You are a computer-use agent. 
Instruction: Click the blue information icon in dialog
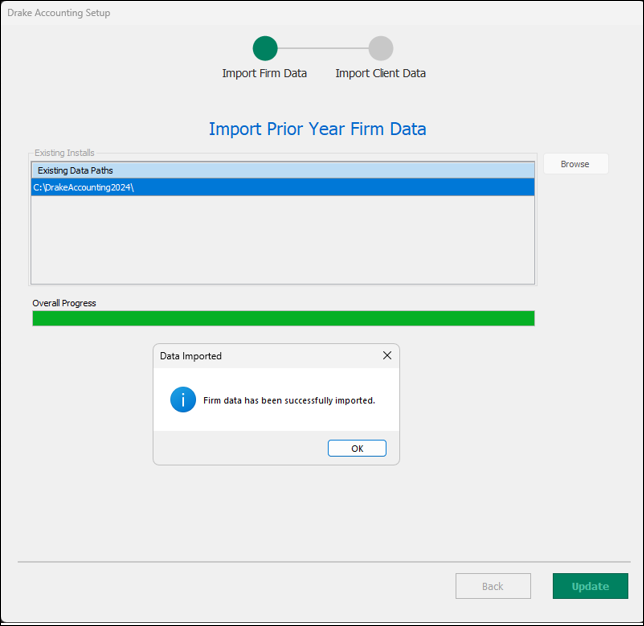183,399
